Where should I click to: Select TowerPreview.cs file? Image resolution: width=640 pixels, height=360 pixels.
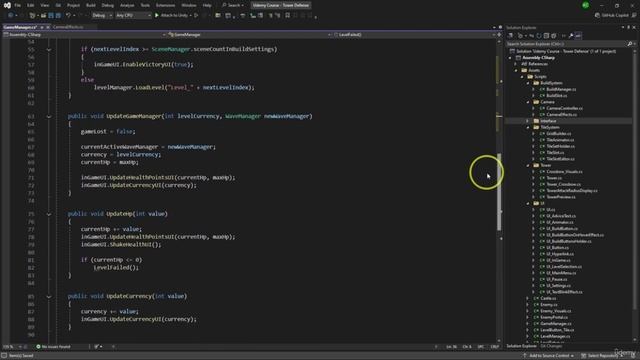coord(561,197)
